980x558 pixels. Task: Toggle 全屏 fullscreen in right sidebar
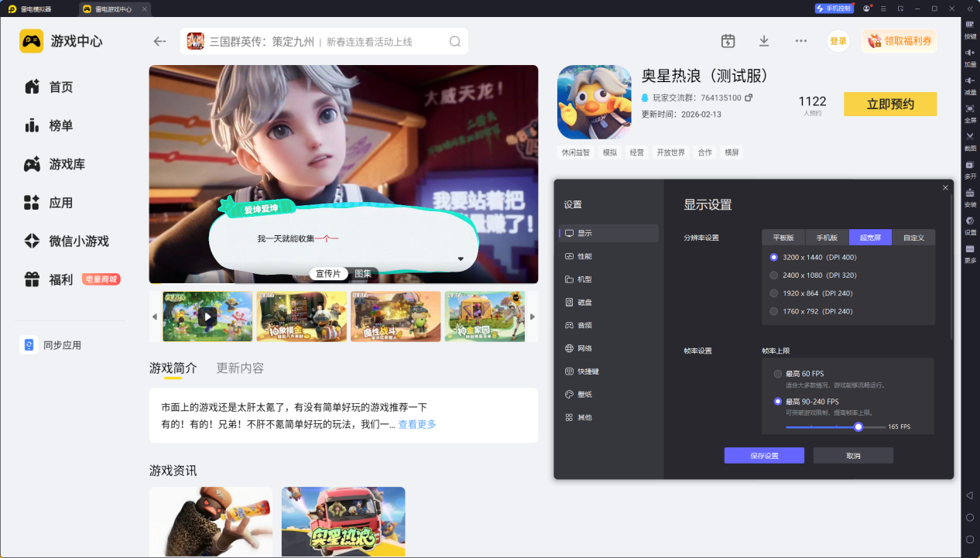[x=970, y=112]
